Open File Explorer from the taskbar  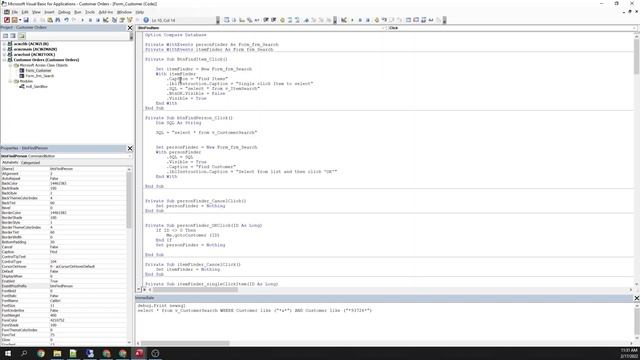pyautogui.click(x=57, y=353)
